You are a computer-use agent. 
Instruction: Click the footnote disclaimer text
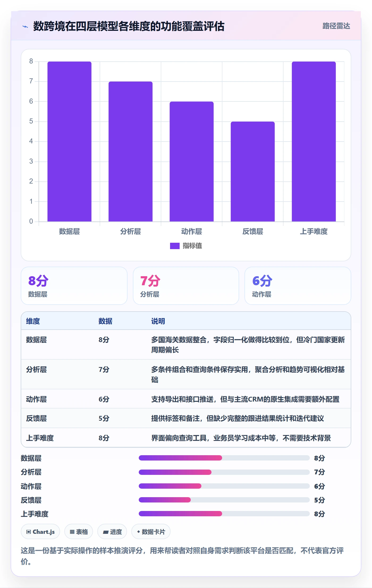[x=182, y=556]
